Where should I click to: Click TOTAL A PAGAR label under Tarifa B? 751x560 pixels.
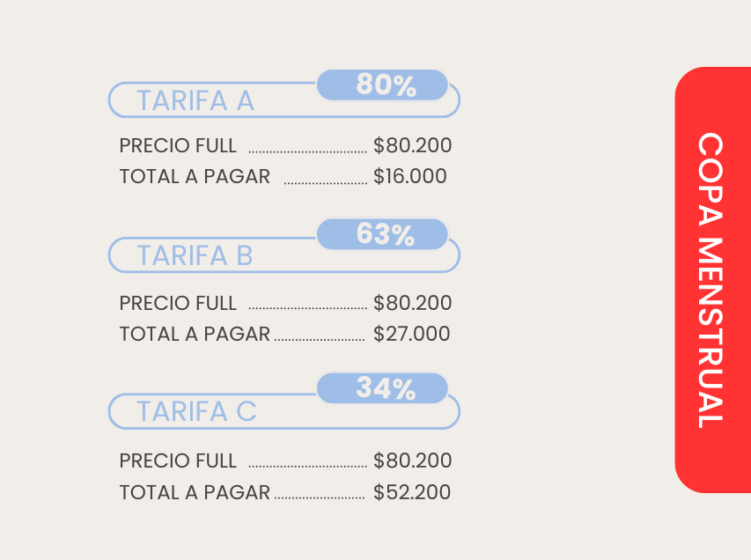click(x=195, y=334)
